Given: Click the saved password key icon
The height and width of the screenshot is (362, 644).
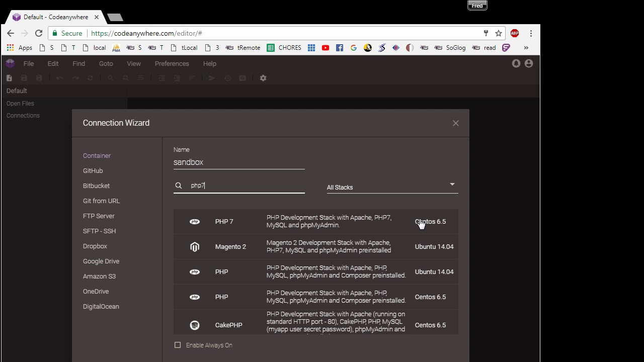Looking at the screenshot, I should 486,33.
